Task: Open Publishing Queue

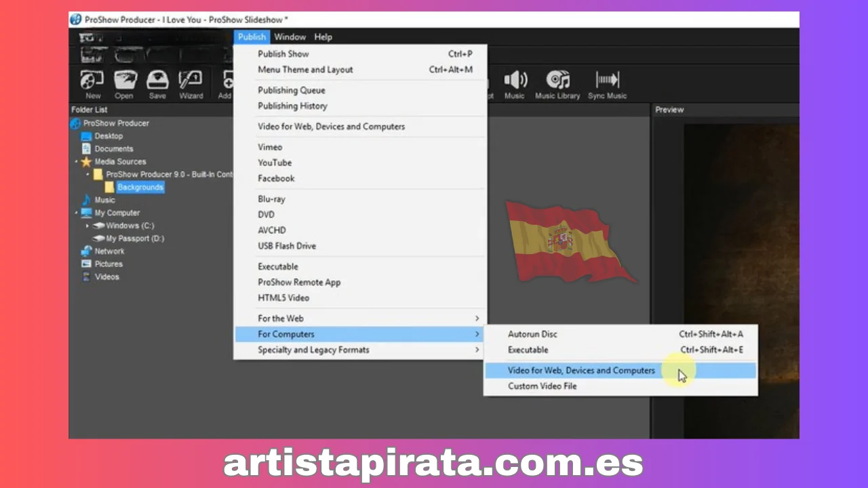Action: [360, 90]
